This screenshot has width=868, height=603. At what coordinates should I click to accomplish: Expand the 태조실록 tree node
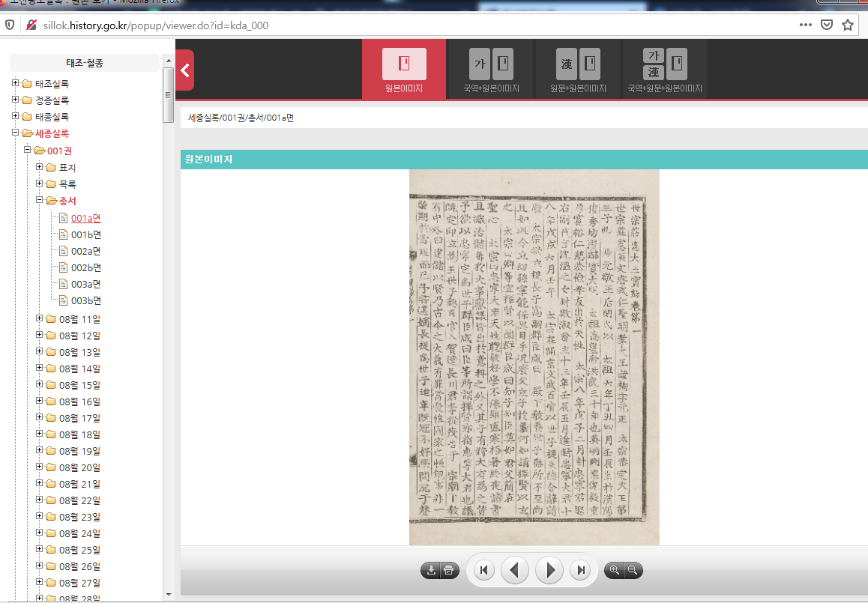point(16,83)
